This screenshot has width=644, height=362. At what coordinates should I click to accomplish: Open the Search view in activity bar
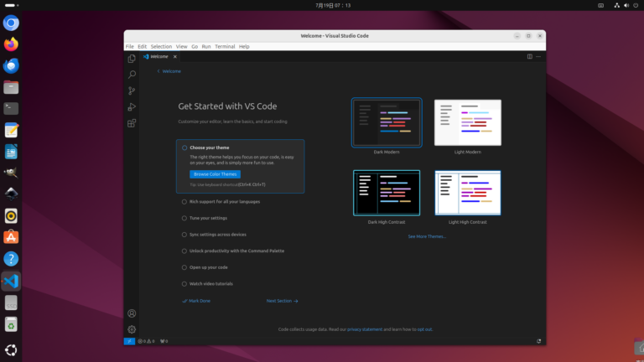click(x=132, y=75)
